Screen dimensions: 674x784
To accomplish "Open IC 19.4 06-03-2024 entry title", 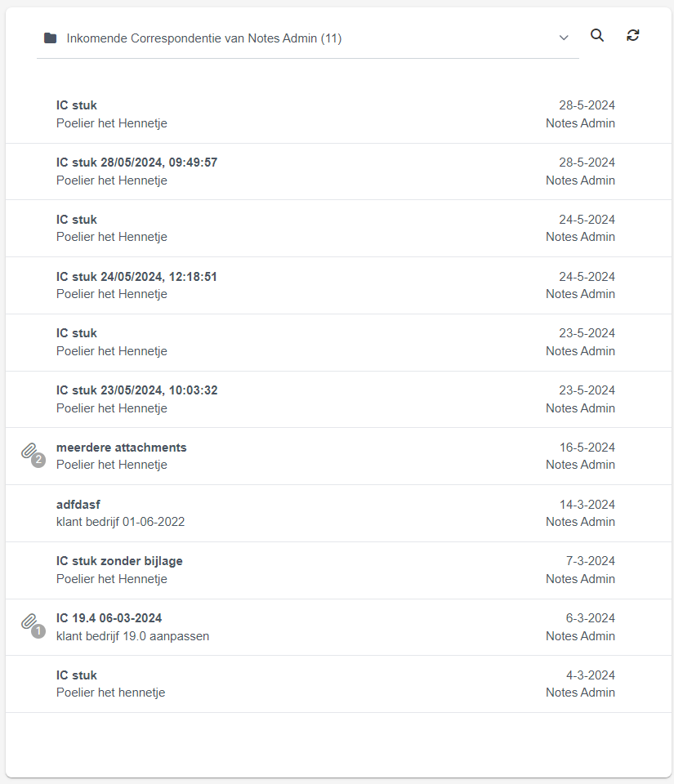I will (109, 618).
